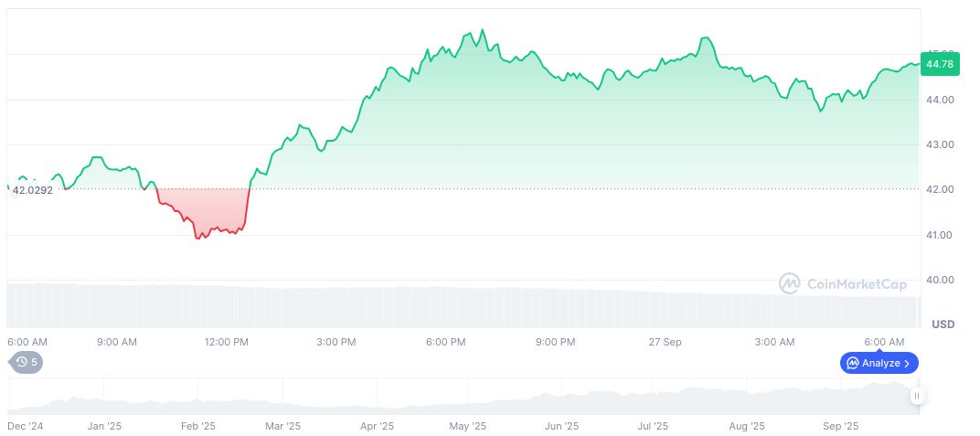Click the 12:00 PM time axis label
The image size is (980, 436).
pos(227,342)
